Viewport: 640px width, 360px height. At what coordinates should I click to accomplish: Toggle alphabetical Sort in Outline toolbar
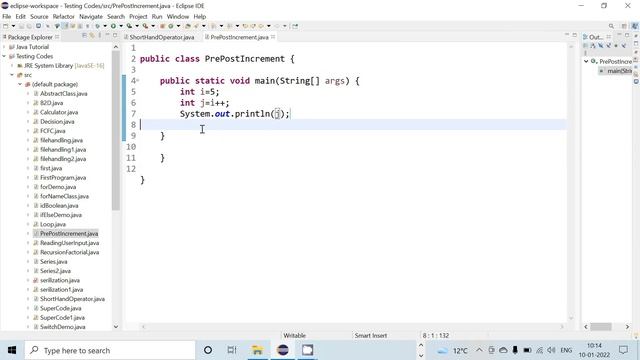(593, 45)
